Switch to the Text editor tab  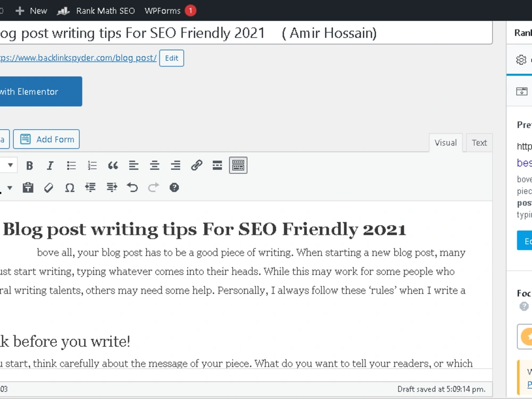tap(479, 143)
